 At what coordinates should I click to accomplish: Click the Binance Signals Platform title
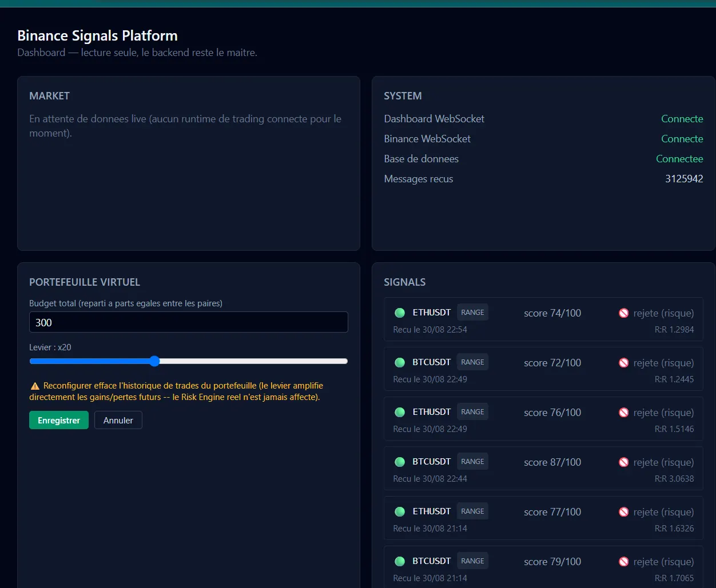click(x=98, y=35)
